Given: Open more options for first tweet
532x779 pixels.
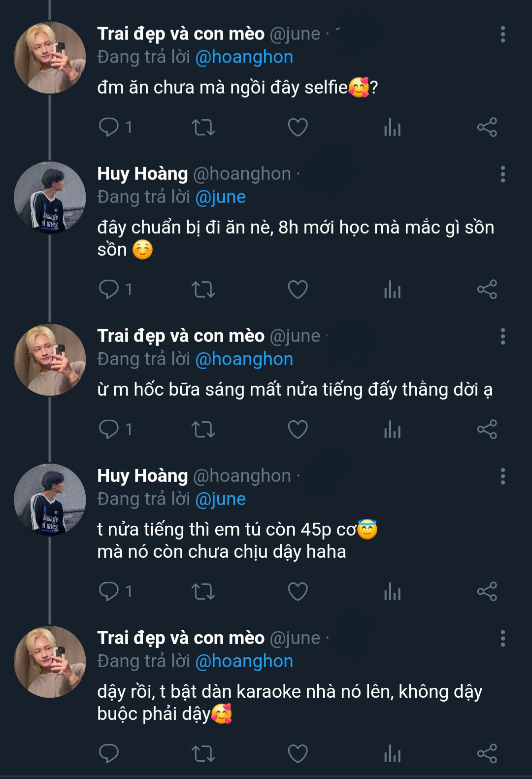Looking at the screenshot, I should point(502,34).
